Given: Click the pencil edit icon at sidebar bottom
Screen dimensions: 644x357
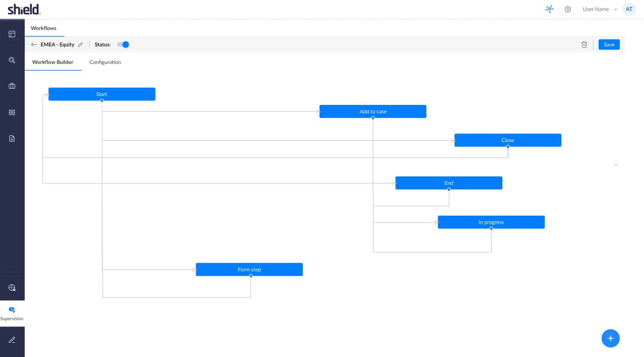Looking at the screenshot, I should coord(12,340).
